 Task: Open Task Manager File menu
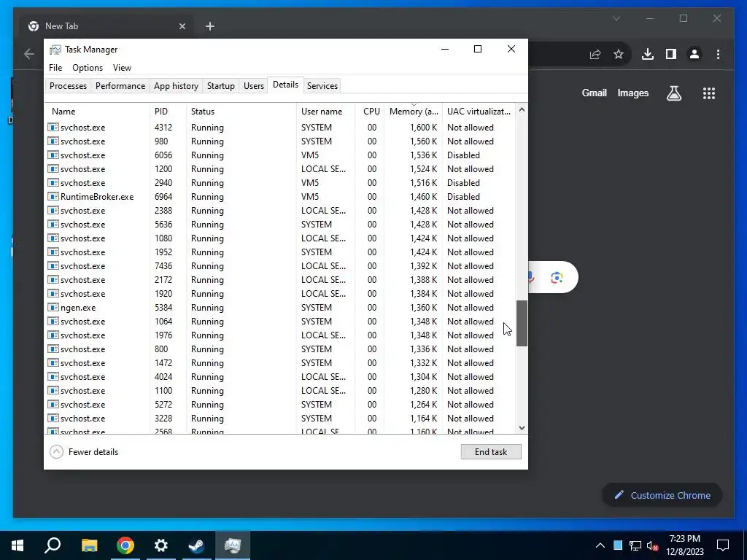55,68
